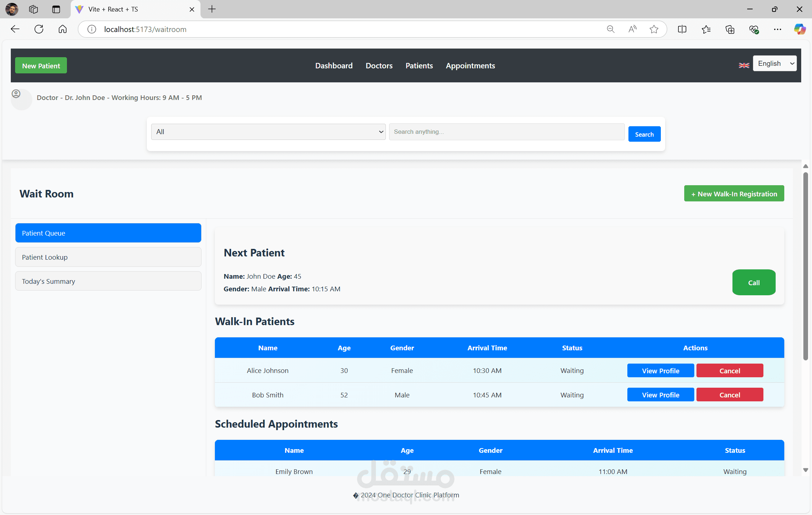Call the next patient
Image resolution: width=812 pixels, height=515 pixels.
point(754,282)
